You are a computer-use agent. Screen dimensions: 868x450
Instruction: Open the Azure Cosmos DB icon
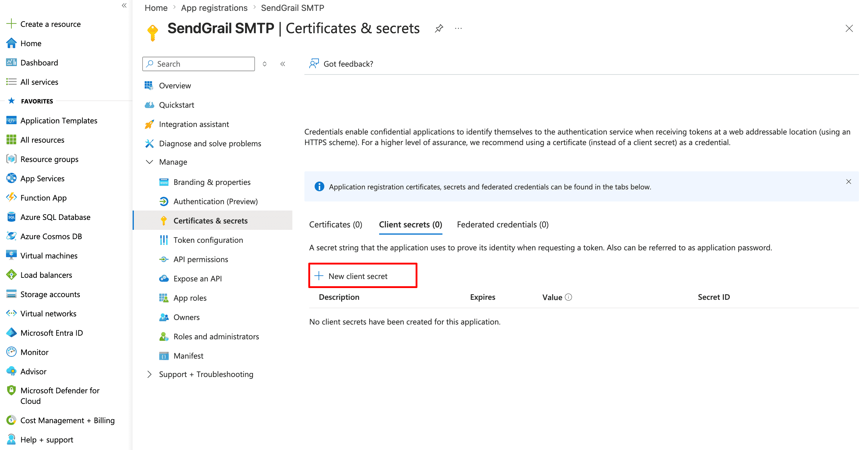11,236
